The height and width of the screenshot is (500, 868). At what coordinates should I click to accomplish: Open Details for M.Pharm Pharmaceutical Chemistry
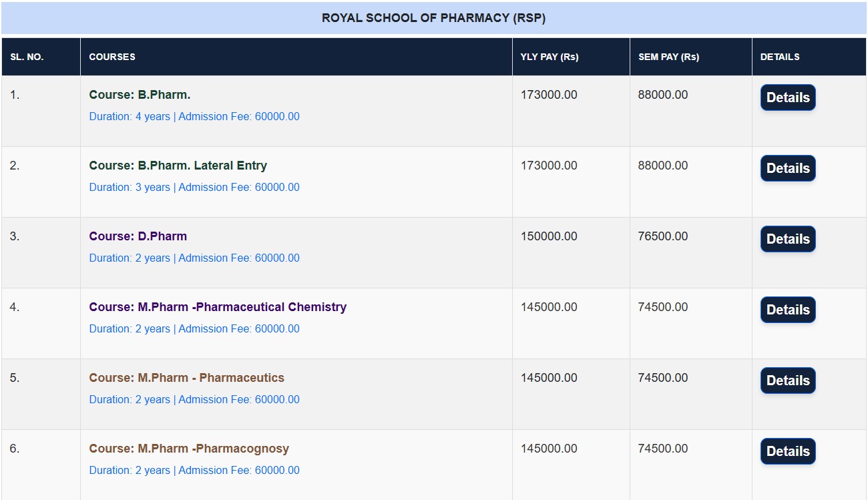point(788,310)
